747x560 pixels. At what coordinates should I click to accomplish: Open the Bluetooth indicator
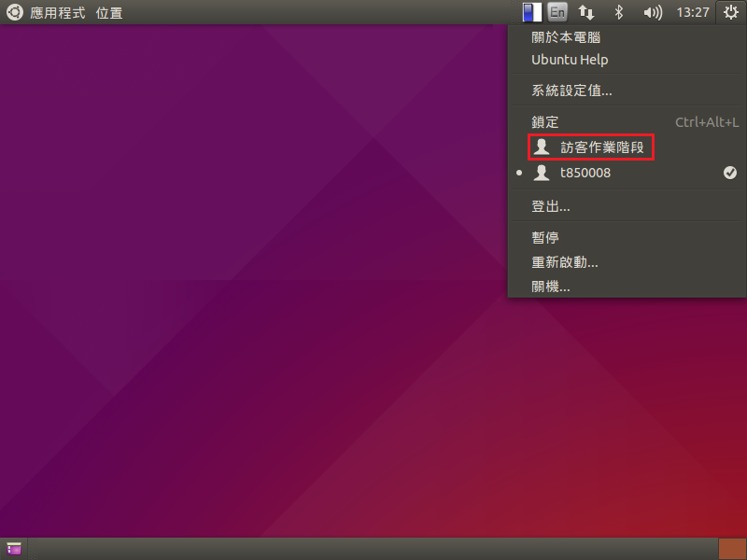[617, 13]
